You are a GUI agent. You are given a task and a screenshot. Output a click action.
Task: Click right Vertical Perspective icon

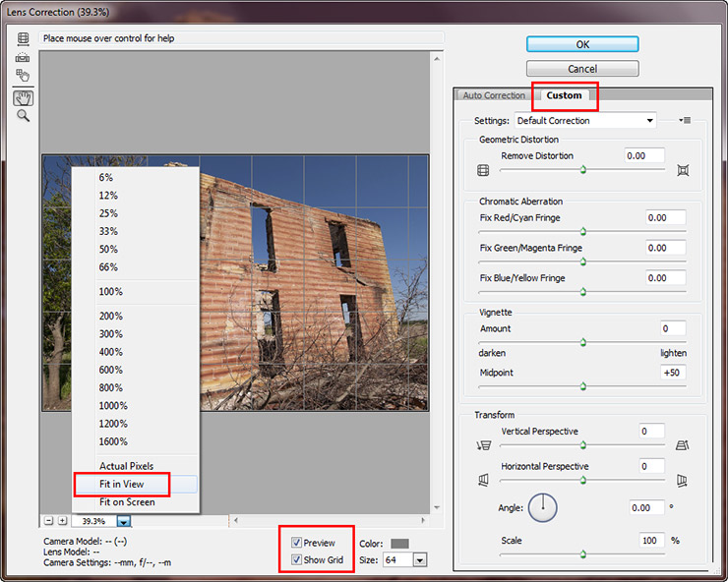[x=682, y=445]
